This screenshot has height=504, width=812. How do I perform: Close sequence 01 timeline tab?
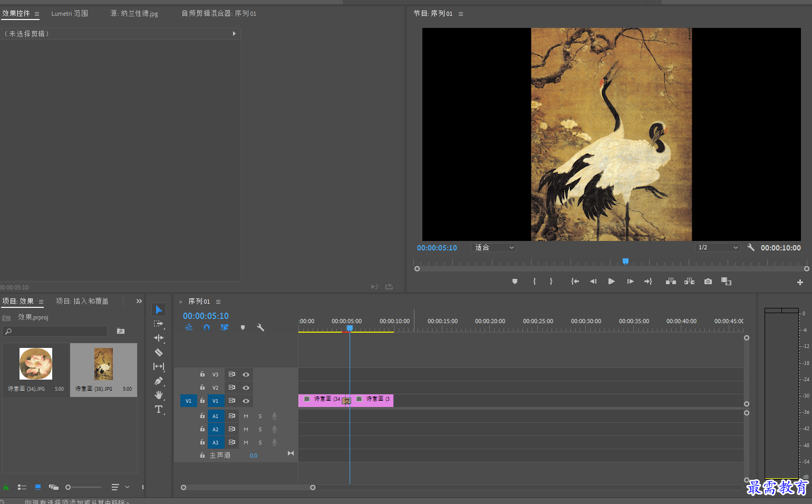(x=180, y=302)
